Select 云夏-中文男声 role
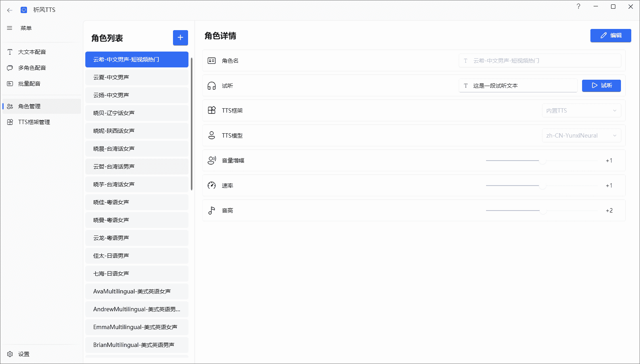Screen dimensions: 640x364 tap(137, 77)
